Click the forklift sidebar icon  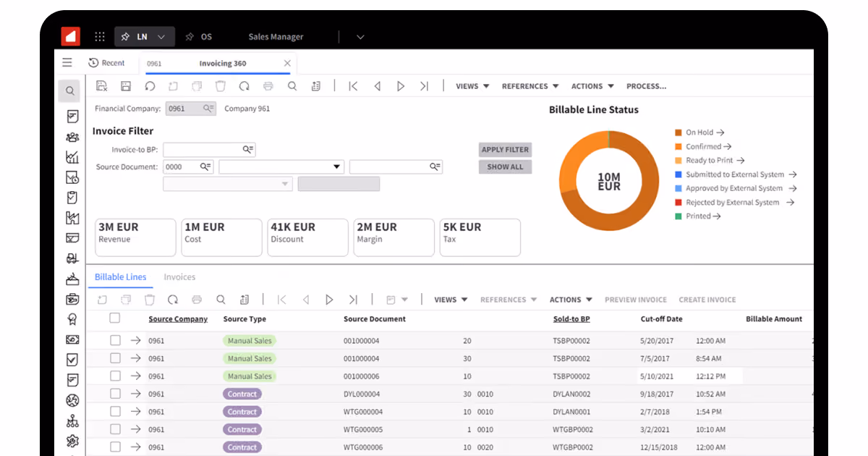coord(72,258)
